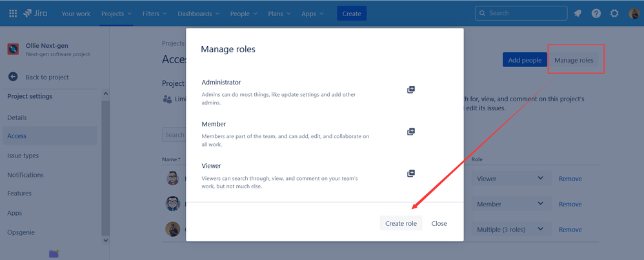Open the Viewer role dropdown
644x260 pixels.
pos(511,179)
